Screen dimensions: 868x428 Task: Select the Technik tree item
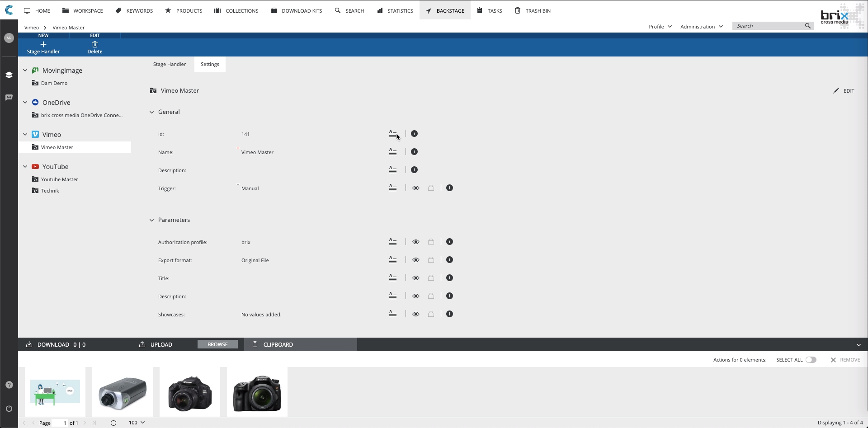(50, 191)
